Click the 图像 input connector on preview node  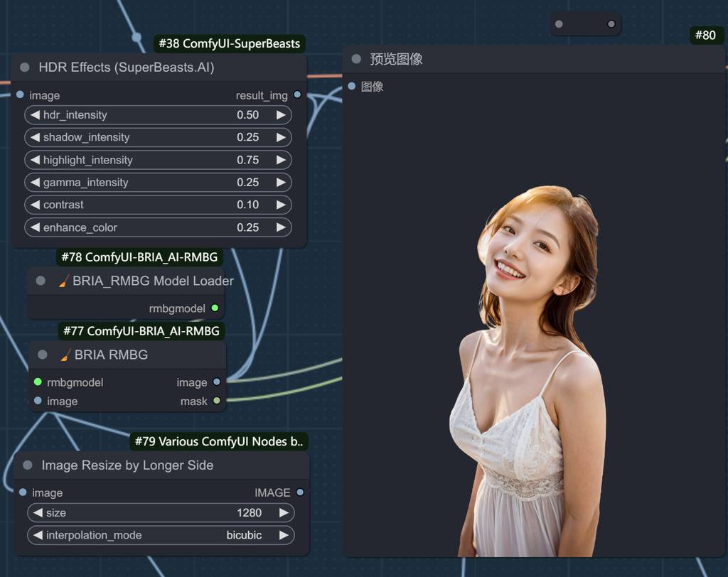(352, 87)
